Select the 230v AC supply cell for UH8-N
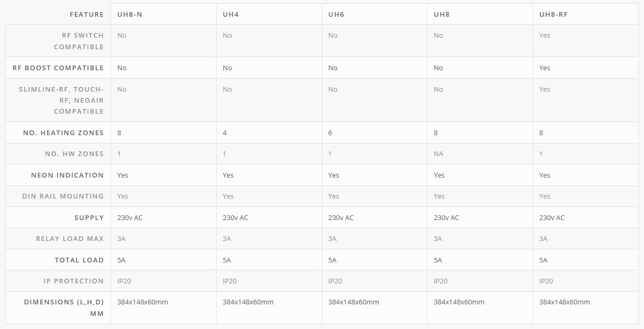Screen dimensions: 644x329 130,217
